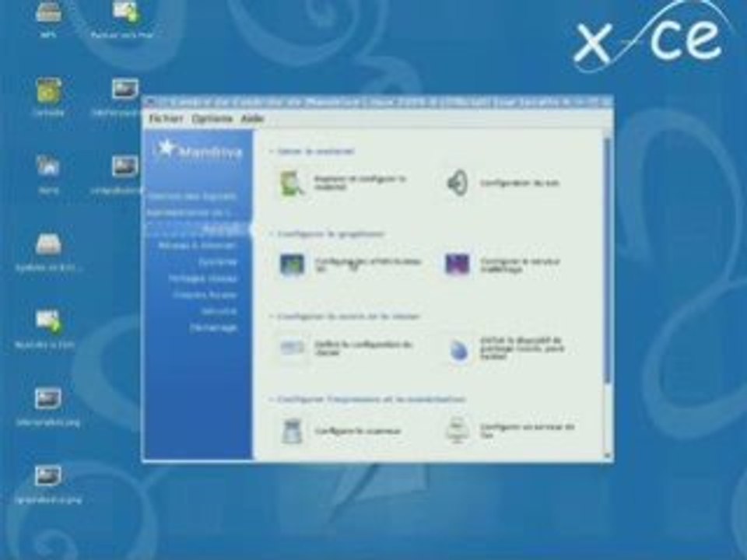Open the Fichier menu
This screenshot has width=747, height=560.
(x=165, y=118)
